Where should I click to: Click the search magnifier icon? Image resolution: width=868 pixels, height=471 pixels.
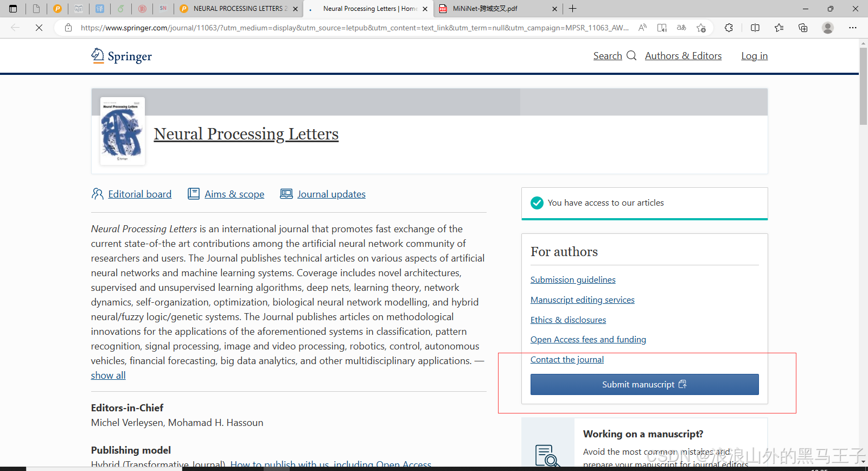pyautogui.click(x=631, y=55)
